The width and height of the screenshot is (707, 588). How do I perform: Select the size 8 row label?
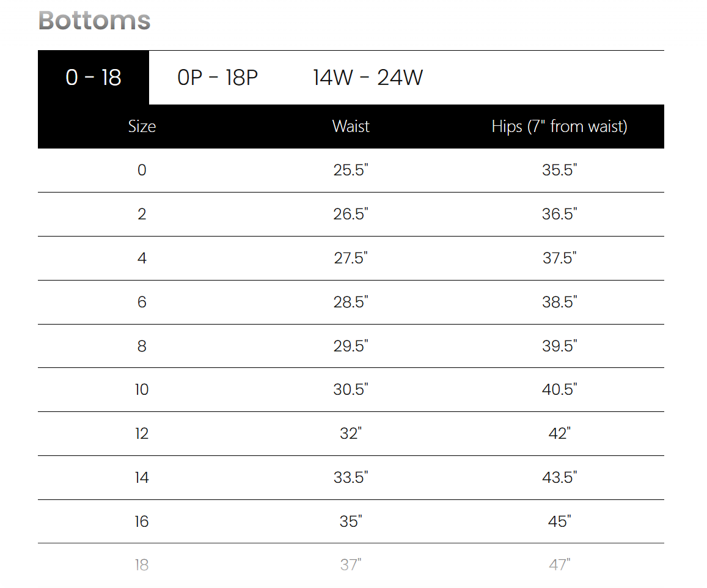point(142,346)
